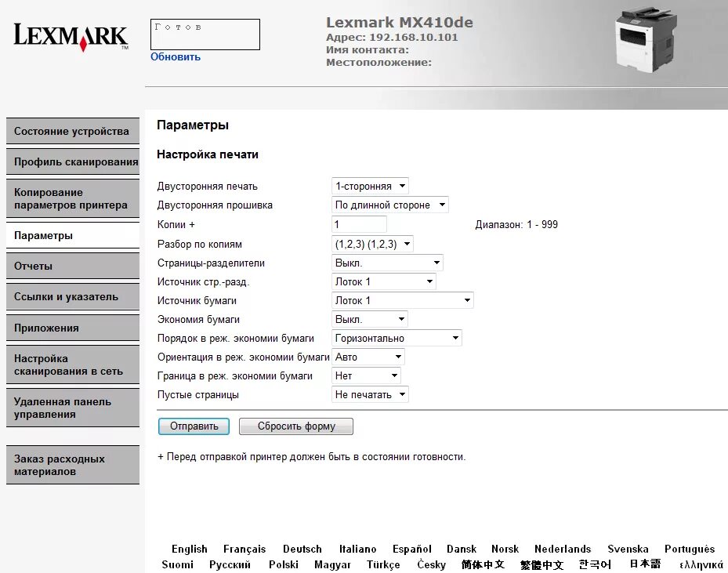Viewport: 728px width, 573px height.
Task: Select Параметры in sidebar
Action: pyautogui.click(x=73, y=235)
